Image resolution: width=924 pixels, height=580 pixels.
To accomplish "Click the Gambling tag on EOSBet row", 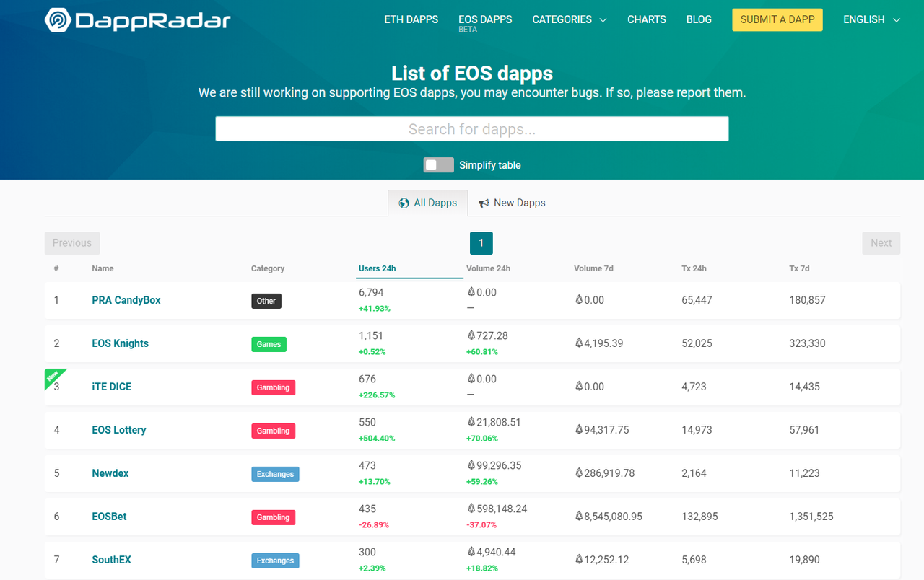I will [273, 517].
